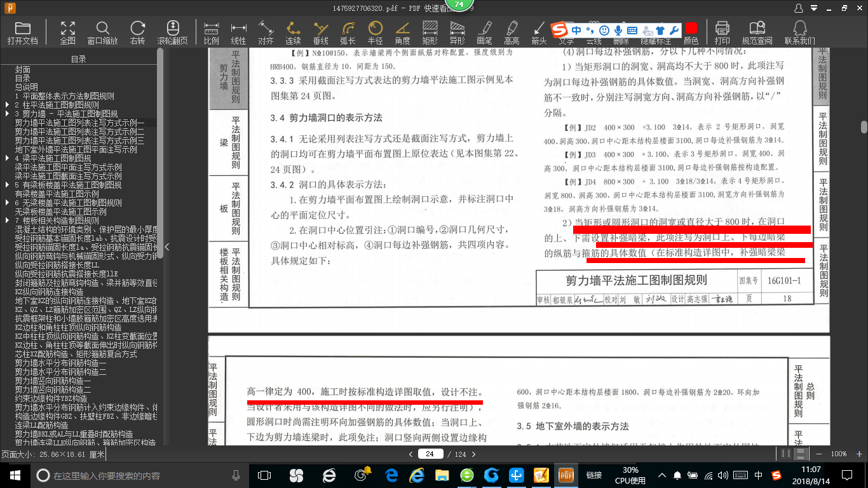Go to the previous page arrow
868x488 pixels.
pos(411,454)
